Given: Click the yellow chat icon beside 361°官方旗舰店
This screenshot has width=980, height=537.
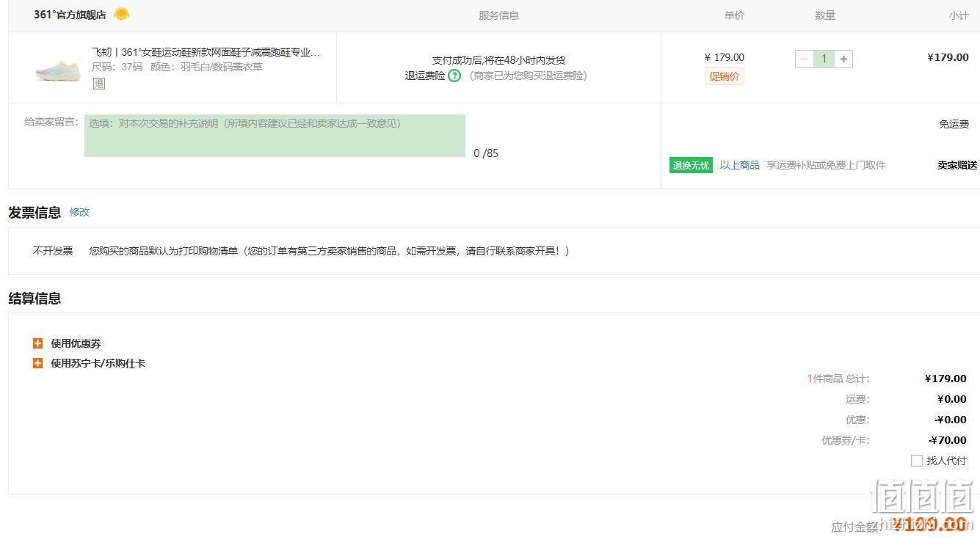Looking at the screenshot, I should (122, 14).
